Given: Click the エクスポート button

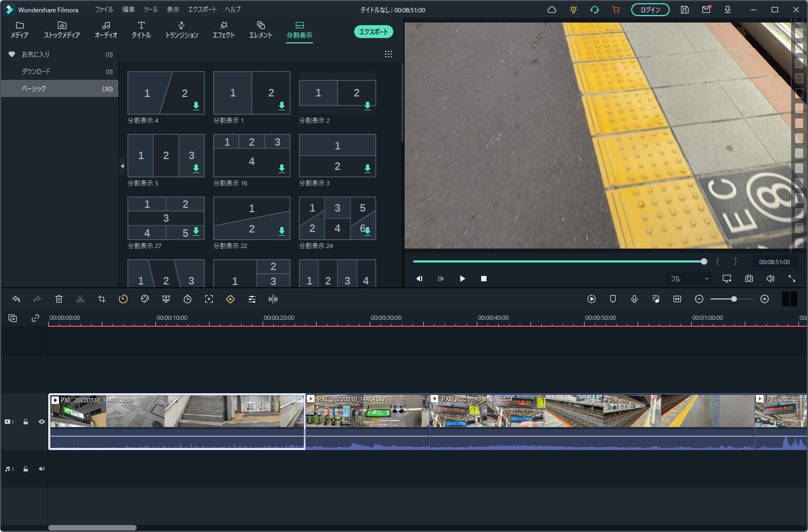Looking at the screenshot, I should click(373, 32).
